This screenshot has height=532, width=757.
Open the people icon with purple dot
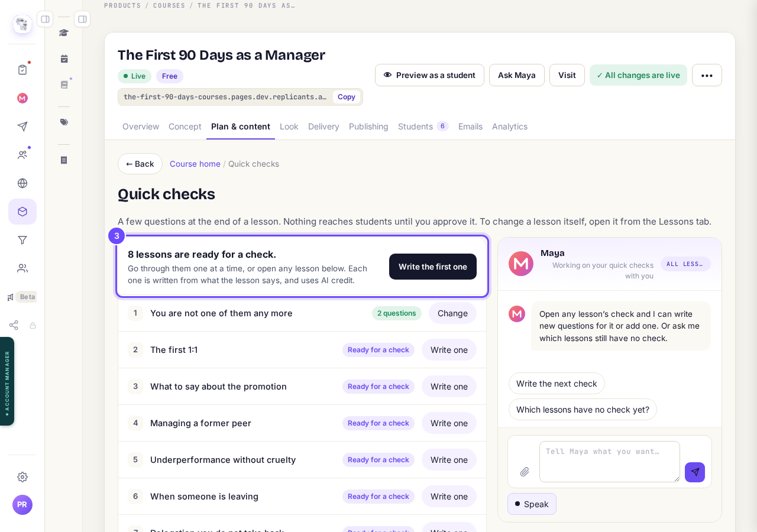click(x=22, y=155)
